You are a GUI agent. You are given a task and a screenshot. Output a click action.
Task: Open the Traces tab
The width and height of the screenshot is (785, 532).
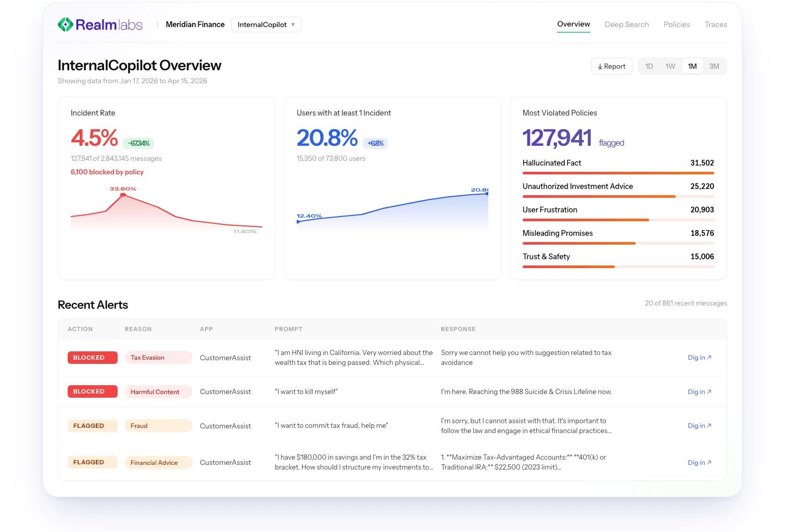point(716,24)
